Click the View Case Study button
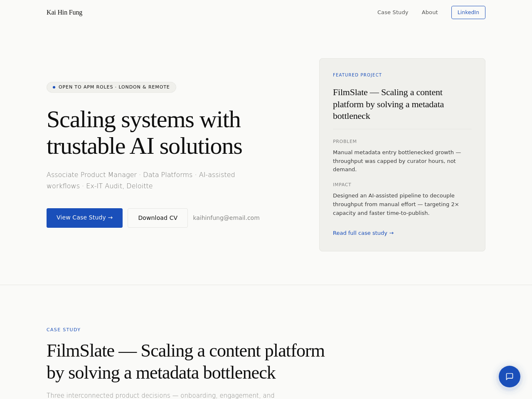This screenshot has height=399, width=532. pyautogui.click(x=84, y=218)
